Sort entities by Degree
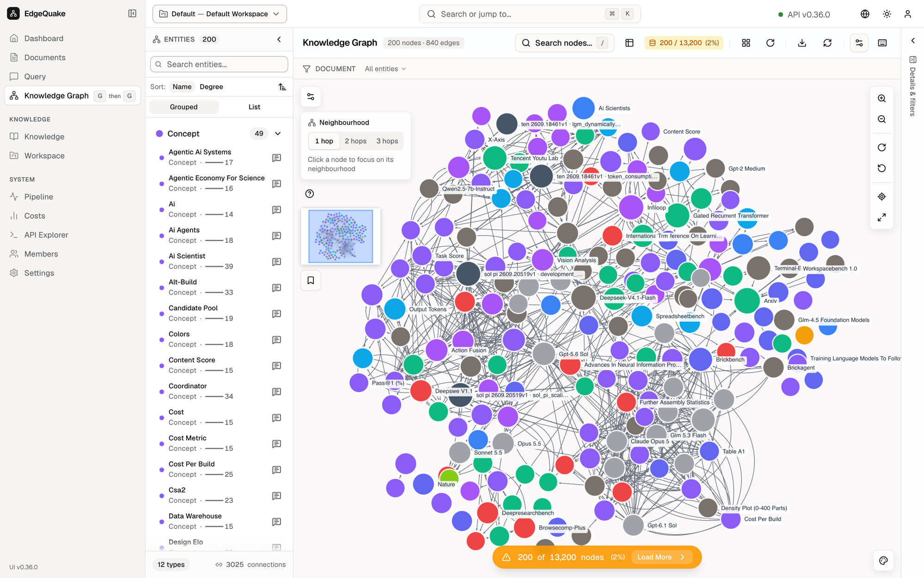This screenshot has height=578, width=924. [211, 86]
